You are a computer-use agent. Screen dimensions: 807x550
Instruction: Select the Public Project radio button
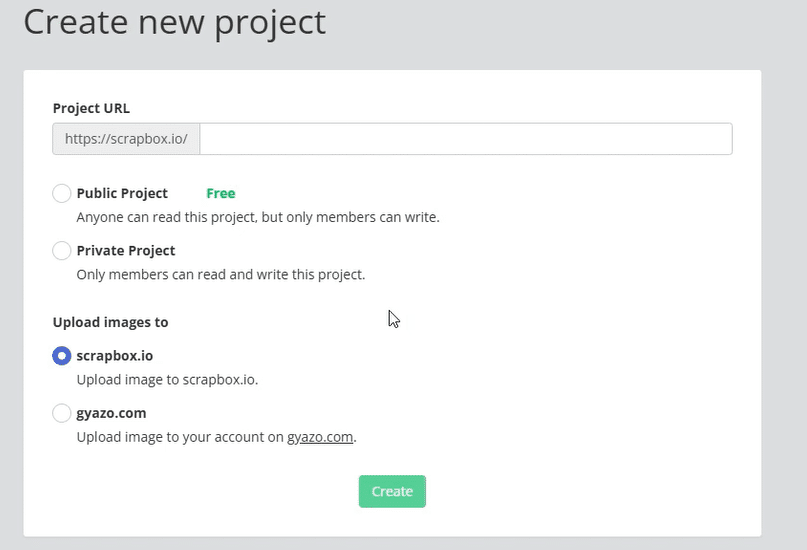(62, 194)
